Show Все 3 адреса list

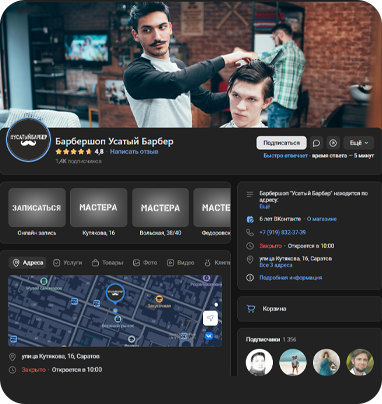[x=276, y=265]
